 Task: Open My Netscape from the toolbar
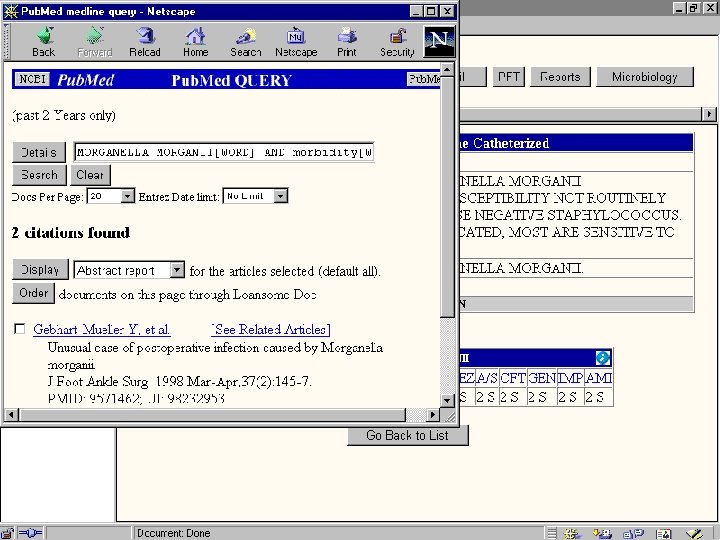(x=296, y=42)
